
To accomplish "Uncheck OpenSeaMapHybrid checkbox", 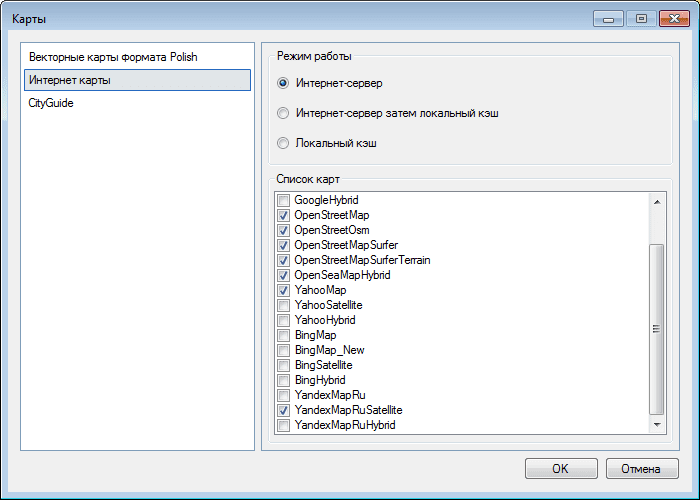I will pos(284,275).
